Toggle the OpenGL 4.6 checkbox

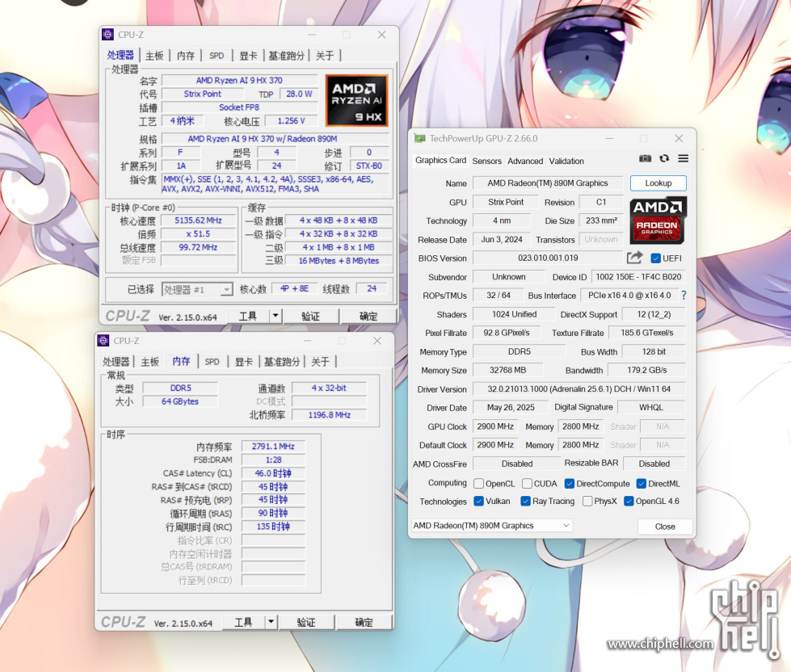coord(629,501)
